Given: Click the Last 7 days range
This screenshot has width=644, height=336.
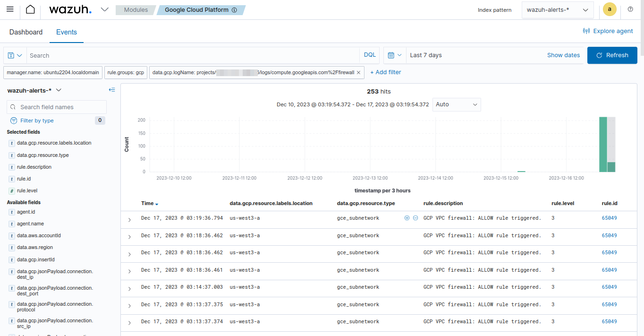Looking at the screenshot, I should [426, 55].
